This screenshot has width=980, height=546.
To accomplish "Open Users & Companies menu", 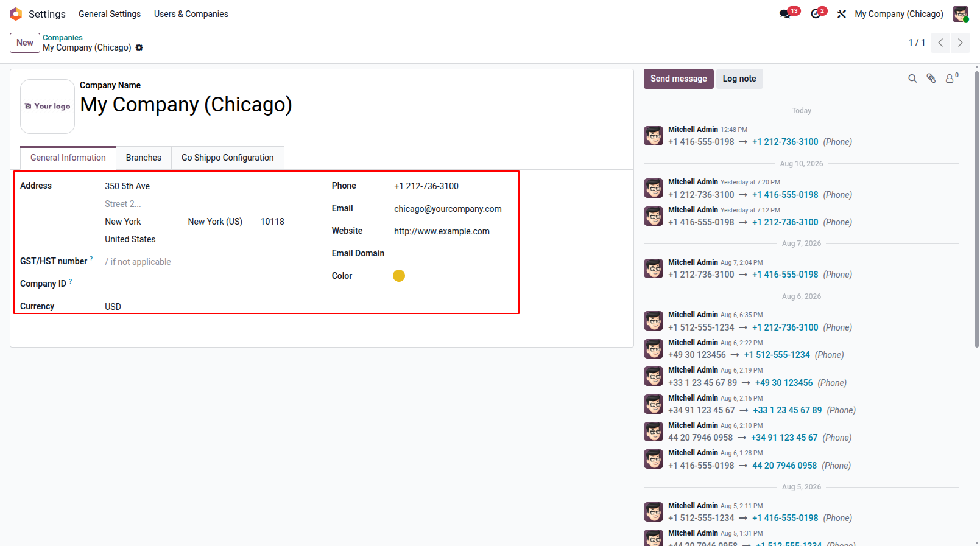I will pyautogui.click(x=191, y=14).
